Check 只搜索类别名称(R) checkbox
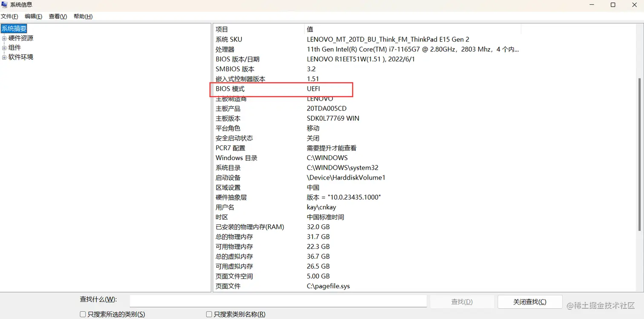The width and height of the screenshot is (644, 319). (x=209, y=314)
